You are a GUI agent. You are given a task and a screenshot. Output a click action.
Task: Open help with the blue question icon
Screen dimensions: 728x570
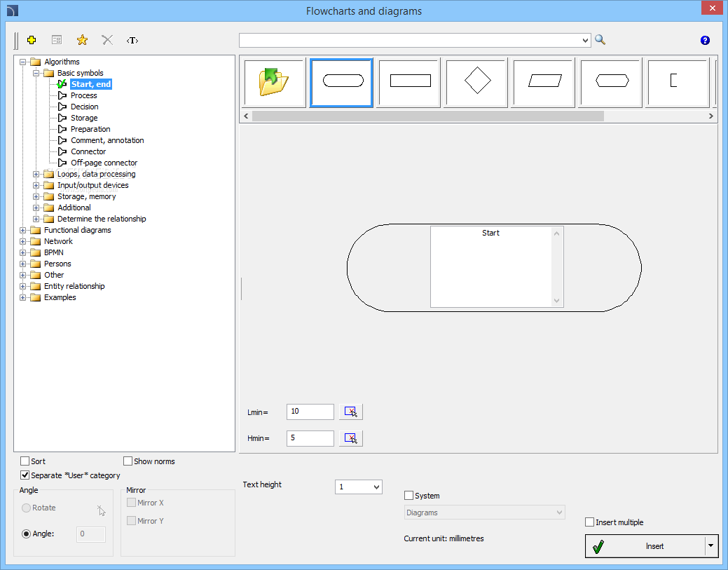tap(705, 41)
